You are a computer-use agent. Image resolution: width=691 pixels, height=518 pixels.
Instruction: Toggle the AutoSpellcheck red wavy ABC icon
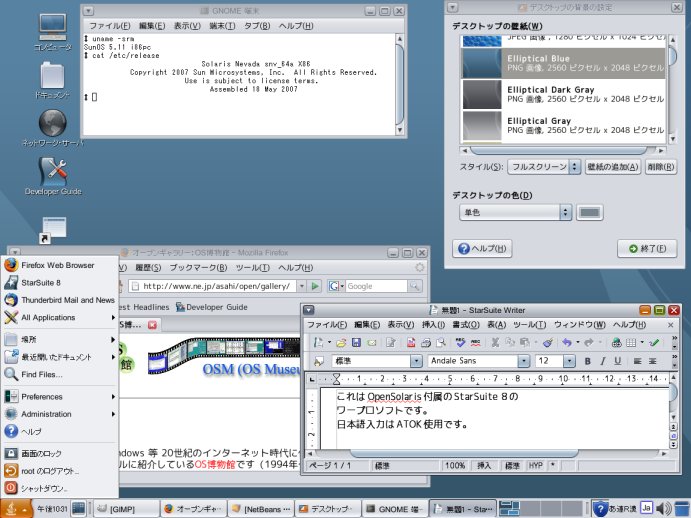tap(476, 343)
